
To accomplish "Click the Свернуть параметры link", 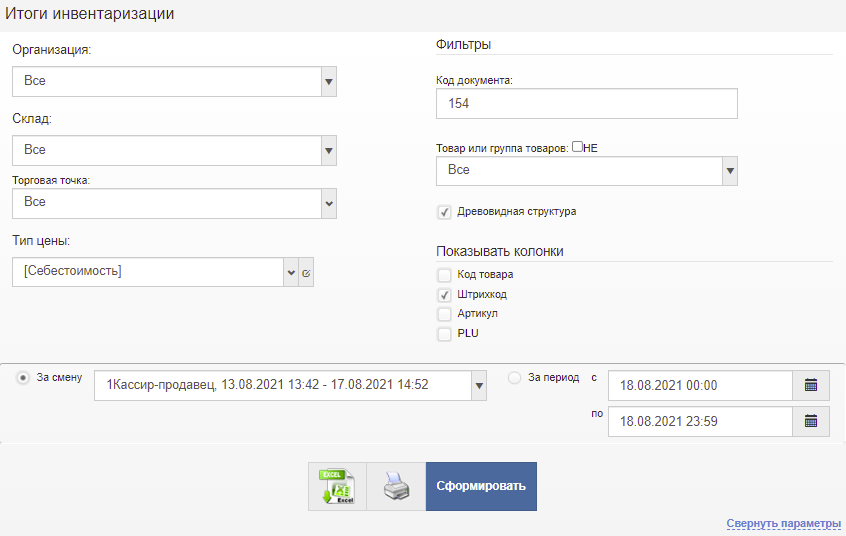I will tap(783, 524).
